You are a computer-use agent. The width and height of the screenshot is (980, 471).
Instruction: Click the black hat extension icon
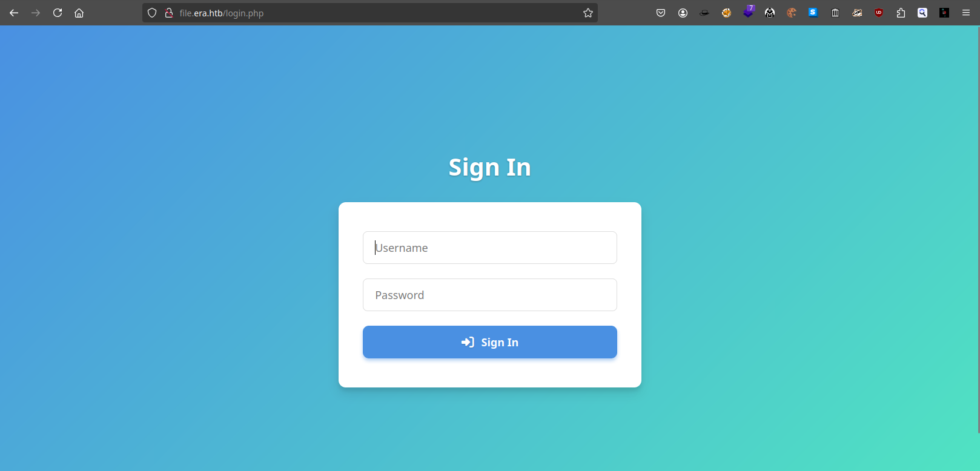[x=704, y=13]
